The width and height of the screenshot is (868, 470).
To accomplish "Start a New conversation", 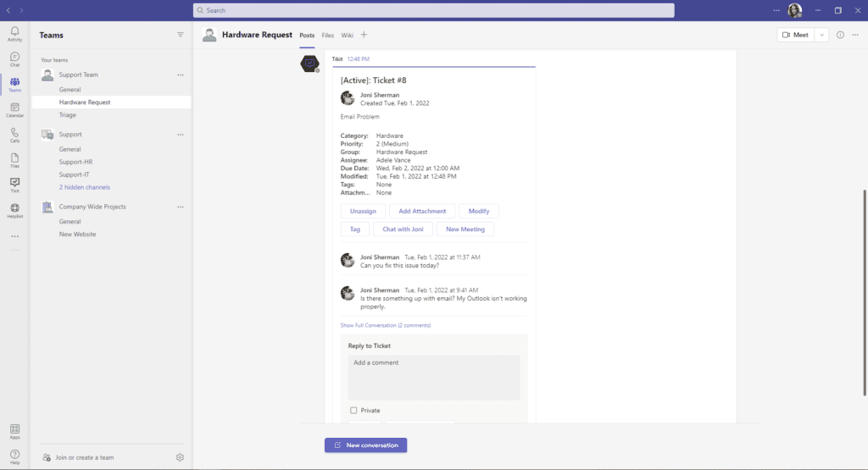I will (x=366, y=445).
